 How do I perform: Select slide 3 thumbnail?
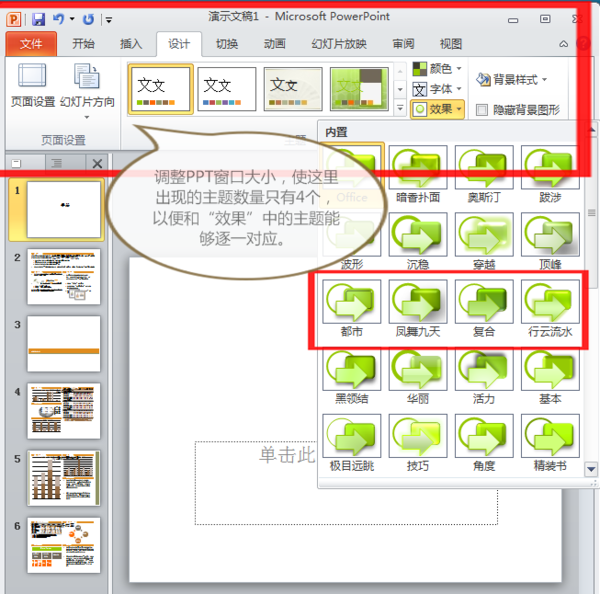[x=64, y=344]
